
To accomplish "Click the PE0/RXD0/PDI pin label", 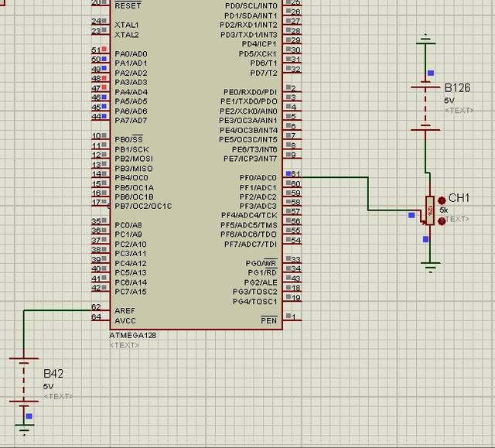I will (250, 92).
